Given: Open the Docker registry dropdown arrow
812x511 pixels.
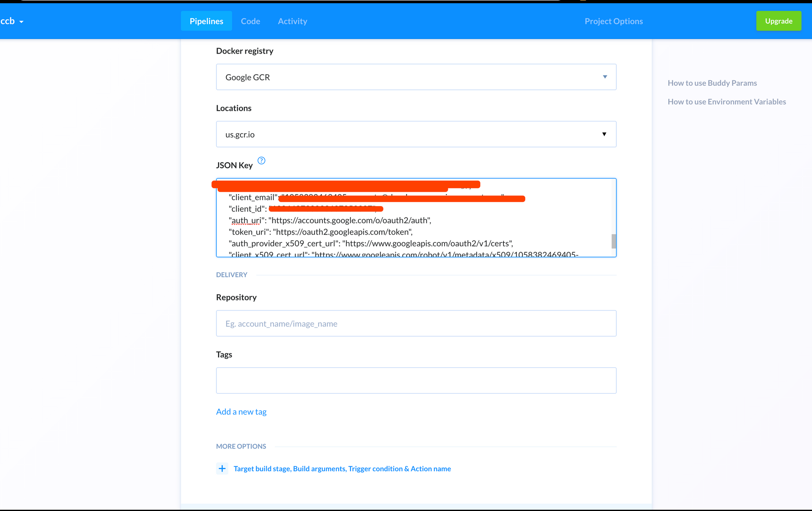Looking at the screenshot, I should [x=605, y=77].
